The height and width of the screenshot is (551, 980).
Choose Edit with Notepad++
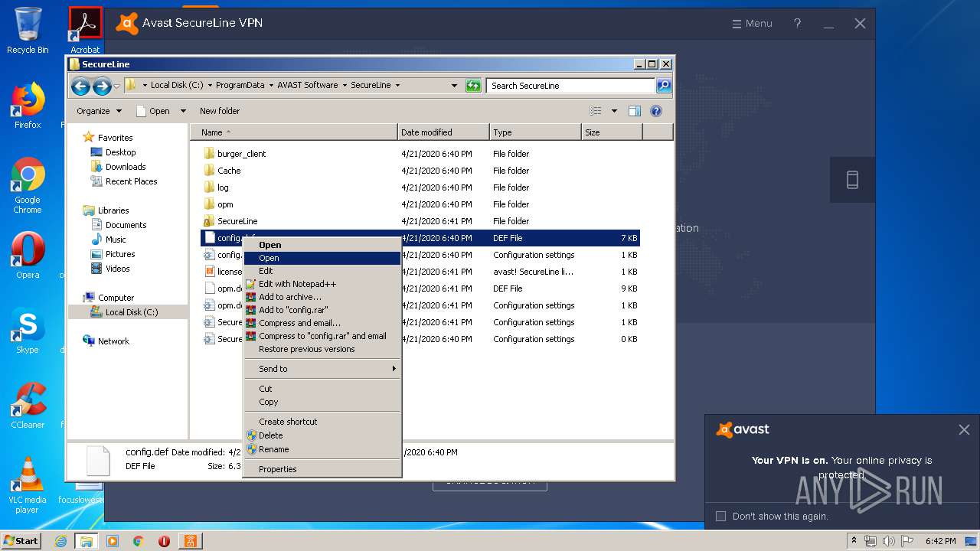pyautogui.click(x=322, y=284)
